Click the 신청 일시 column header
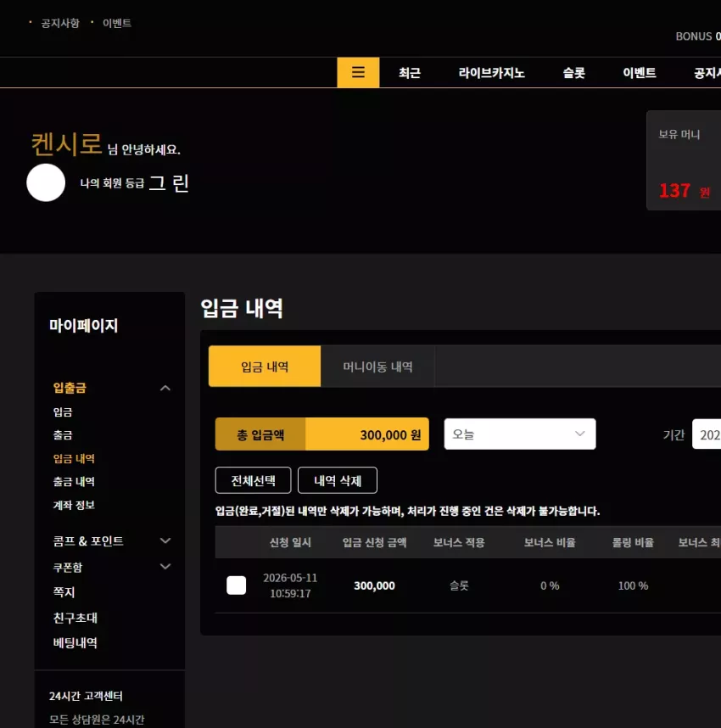721x728 pixels. (x=290, y=542)
